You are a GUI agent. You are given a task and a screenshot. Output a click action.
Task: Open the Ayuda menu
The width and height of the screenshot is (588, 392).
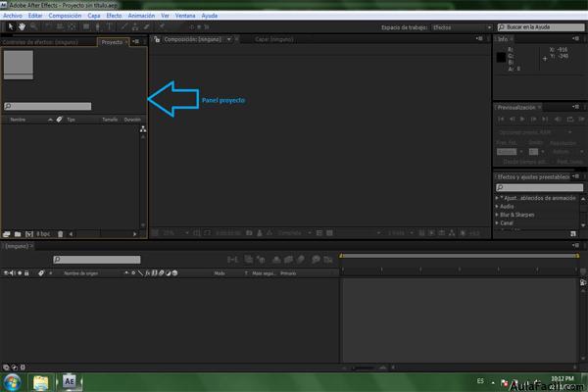[x=210, y=16]
